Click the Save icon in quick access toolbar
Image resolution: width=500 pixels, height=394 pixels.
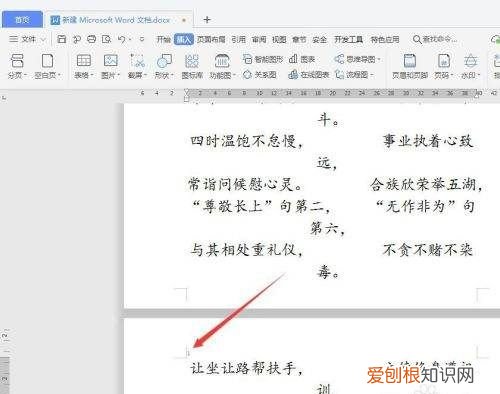coord(61,39)
